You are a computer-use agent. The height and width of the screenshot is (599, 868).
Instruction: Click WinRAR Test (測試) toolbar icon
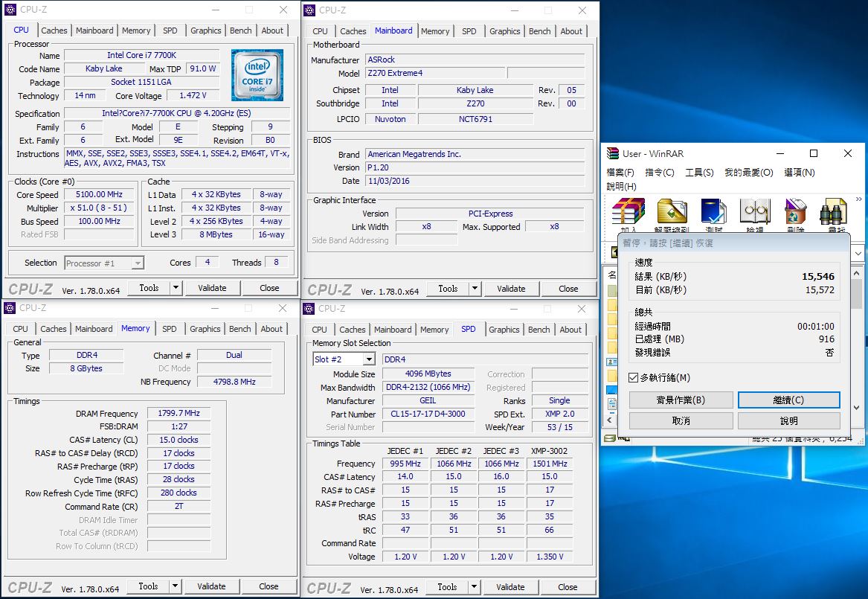click(713, 211)
